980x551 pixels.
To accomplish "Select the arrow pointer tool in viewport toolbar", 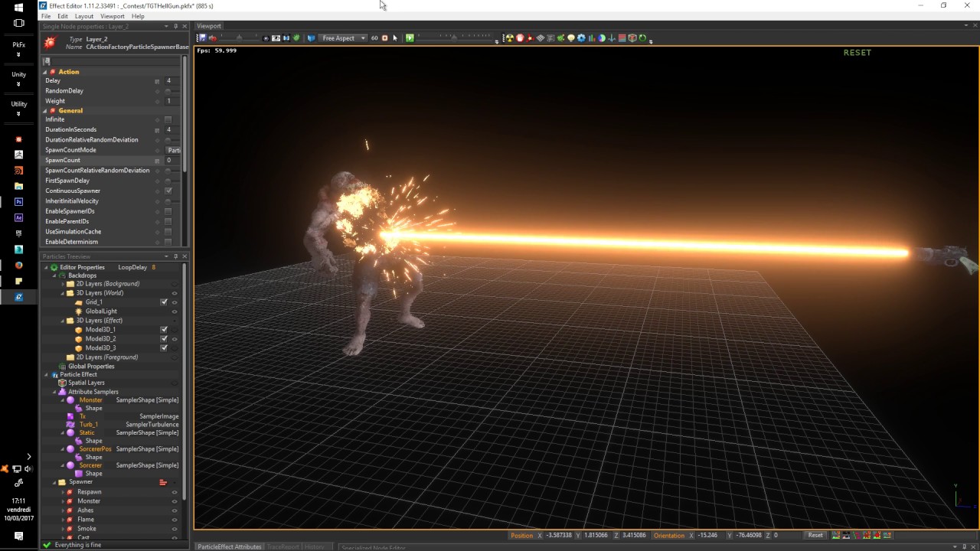I will [395, 38].
